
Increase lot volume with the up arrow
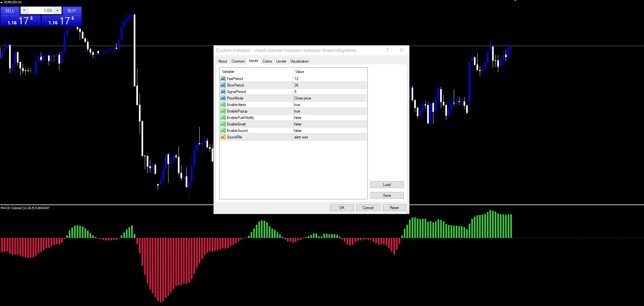click(58, 10)
